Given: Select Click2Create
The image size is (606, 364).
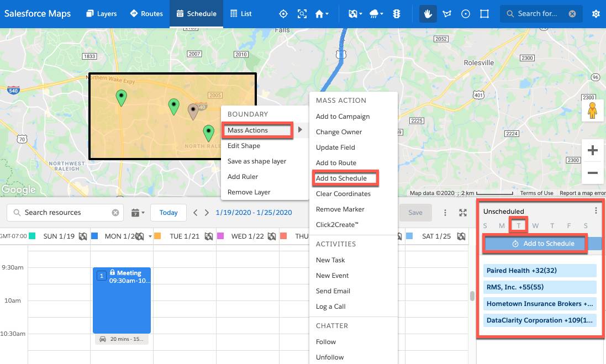Looking at the screenshot, I should 337,224.
